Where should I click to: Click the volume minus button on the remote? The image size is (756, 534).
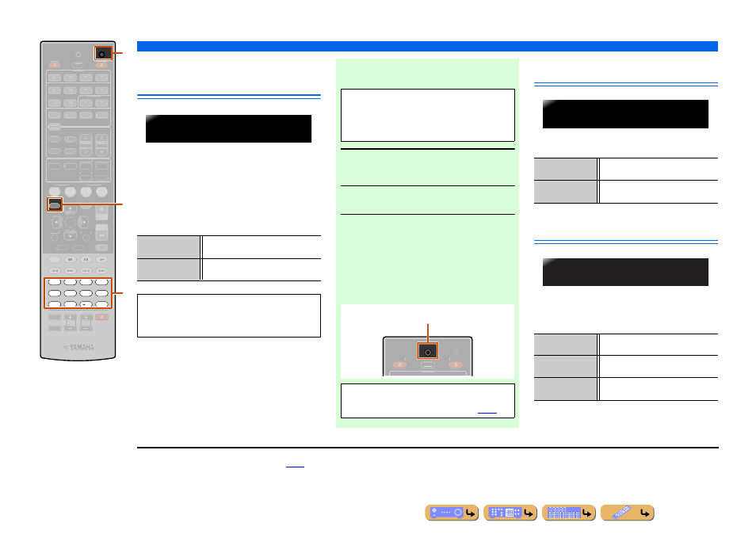click(x=101, y=234)
